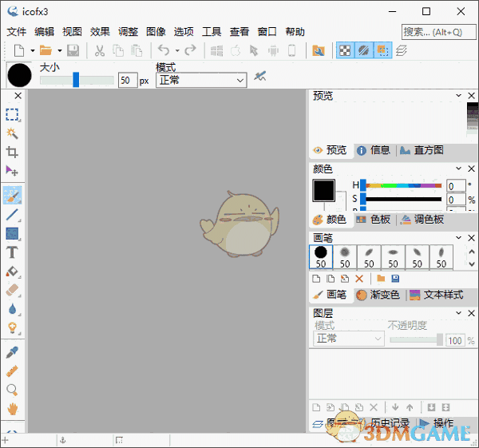Screen dimensions: 479x448
Task: Select the line tool
Action: click(x=12, y=215)
